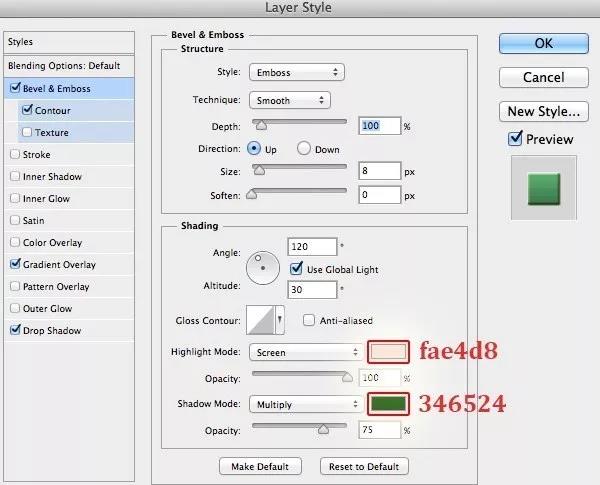Click the Size value field

(380, 170)
